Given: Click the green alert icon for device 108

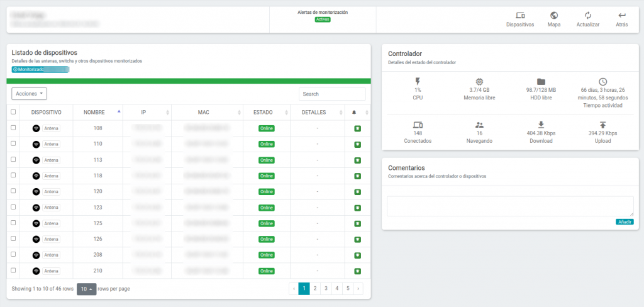Looking at the screenshot, I should click(358, 128).
